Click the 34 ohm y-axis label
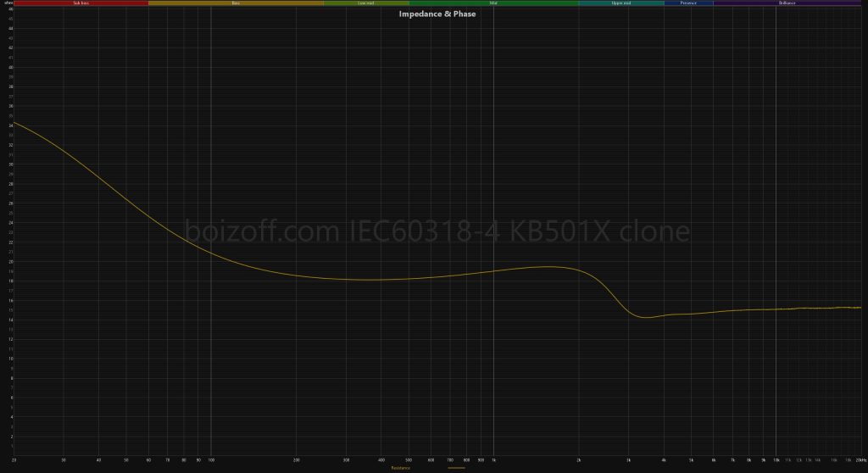Image resolution: width=868 pixels, height=473 pixels. [x=10, y=125]
